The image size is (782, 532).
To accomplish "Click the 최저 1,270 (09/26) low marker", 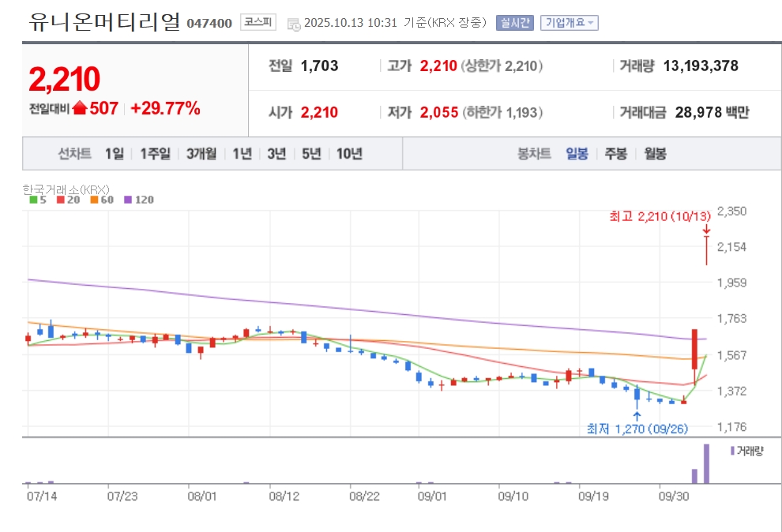I will click(637, 429).
